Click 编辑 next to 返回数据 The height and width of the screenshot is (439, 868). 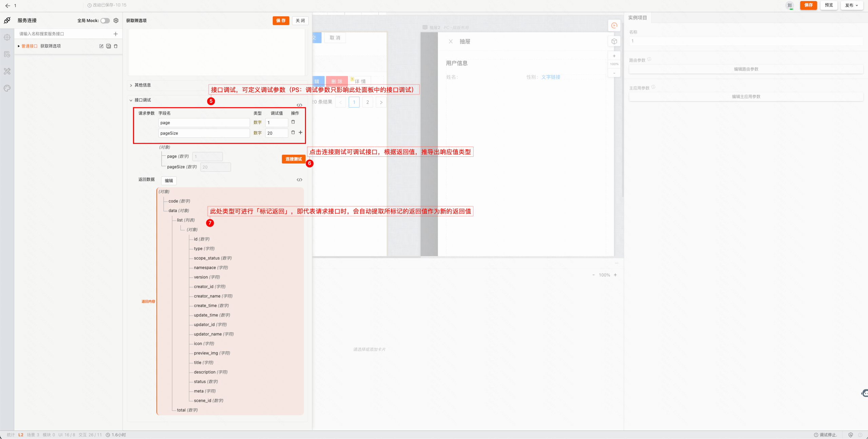[169, 181]
